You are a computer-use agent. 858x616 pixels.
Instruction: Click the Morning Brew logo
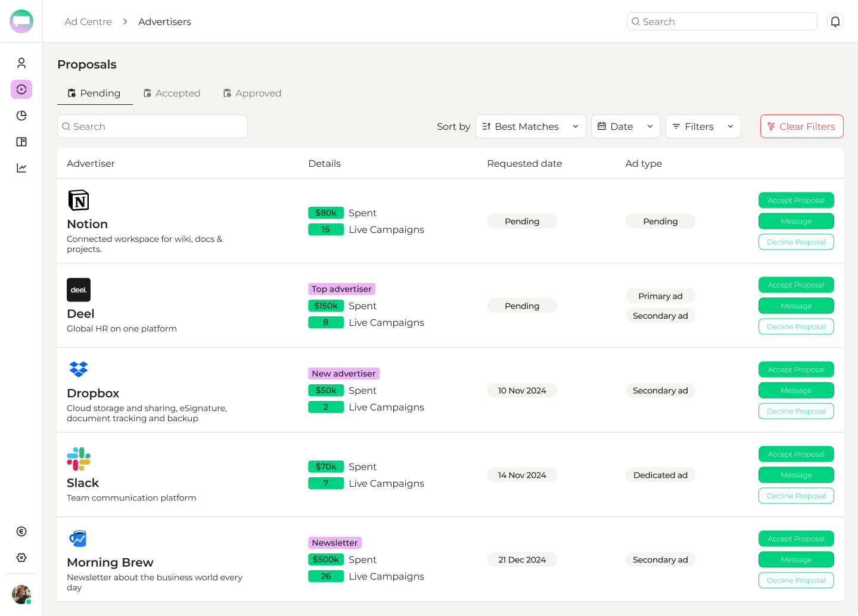(x=78, y=539)
